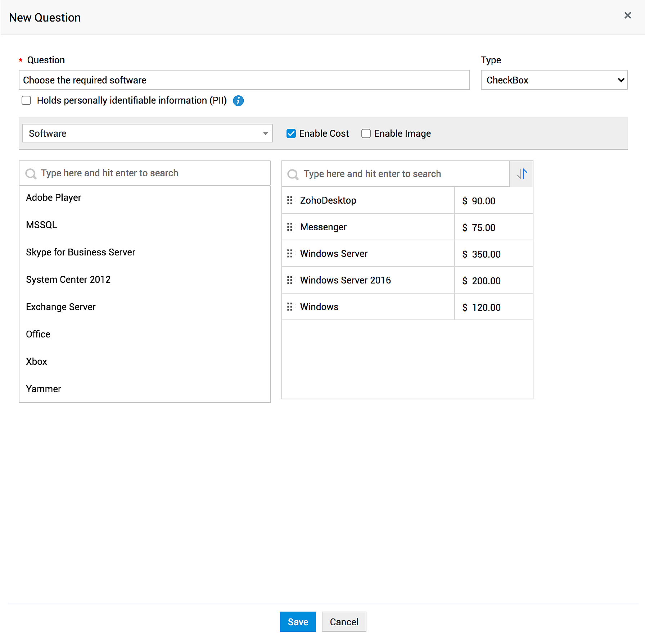This screenshot has height=644, width=645.
Task: Uncheck the Enable Cost checkbox
Action: (291, 133)
